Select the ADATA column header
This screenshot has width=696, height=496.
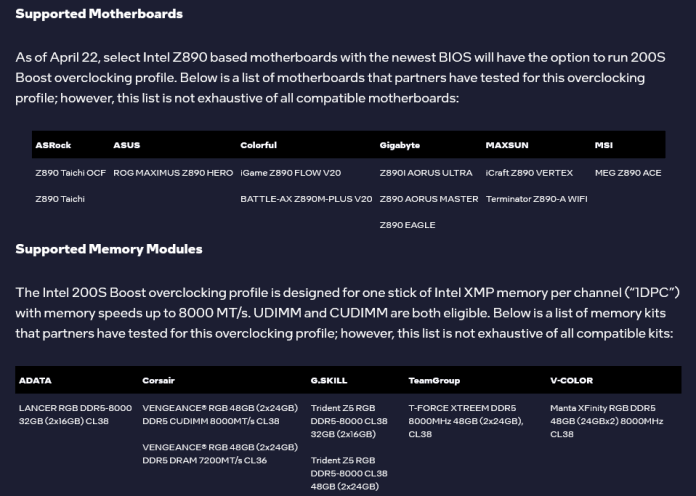pyautogui.click(x=35, y=381)
